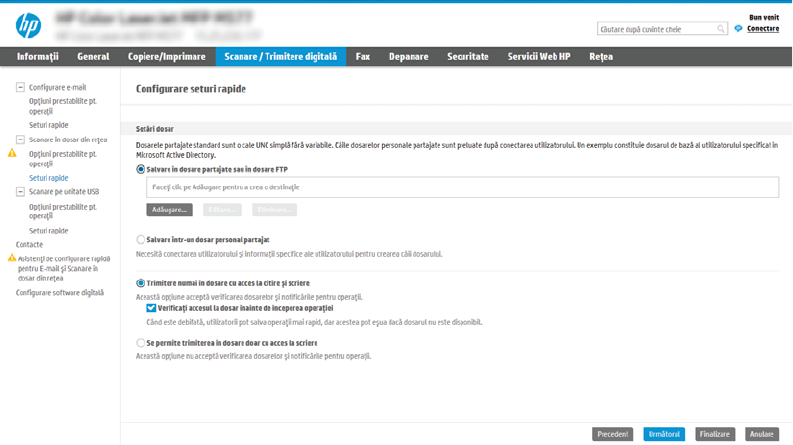Click the Setări dosar section header
The image size is (793, 445).
[155, 129]
